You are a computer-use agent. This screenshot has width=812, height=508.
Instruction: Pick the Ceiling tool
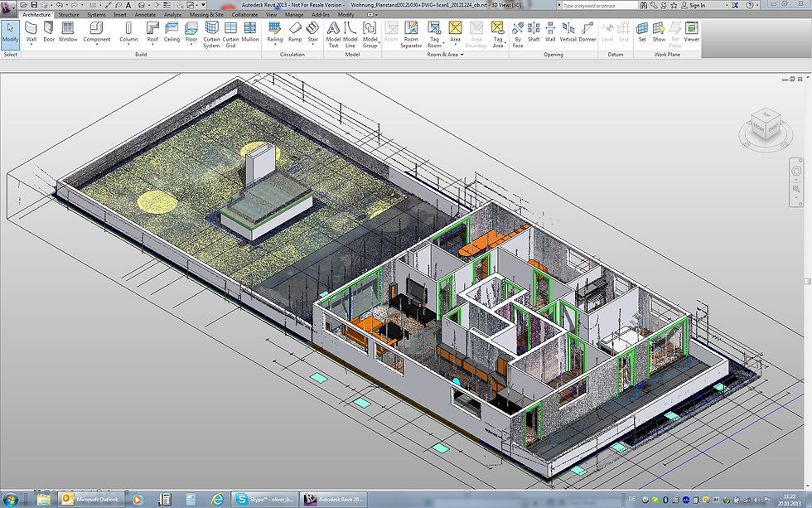(x=172, y=32)
